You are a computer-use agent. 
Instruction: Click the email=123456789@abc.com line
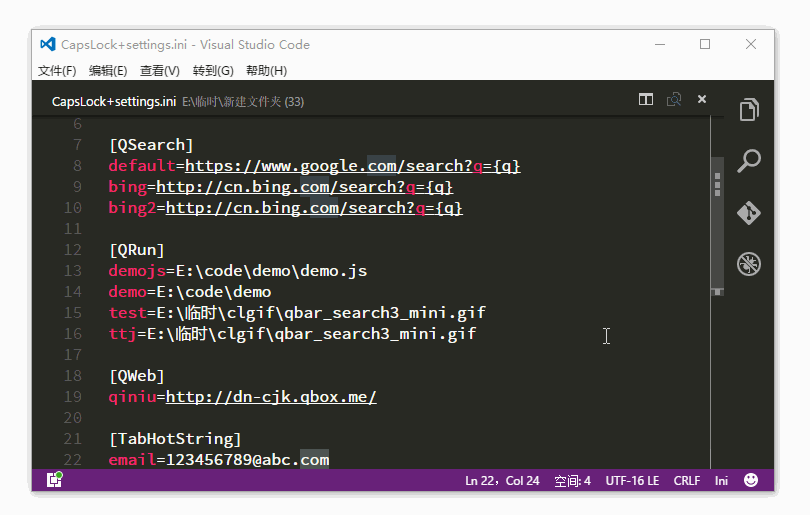pyautogui.click(x=219, y=460)
